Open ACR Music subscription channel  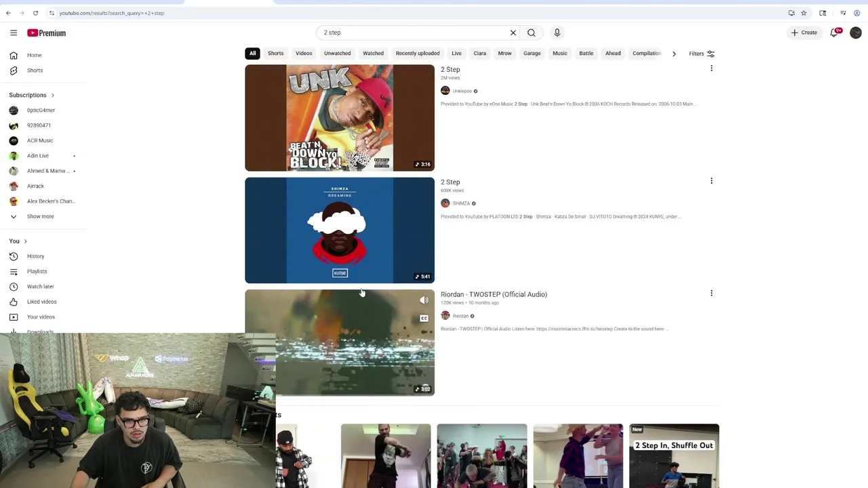(x=41, y=140)
